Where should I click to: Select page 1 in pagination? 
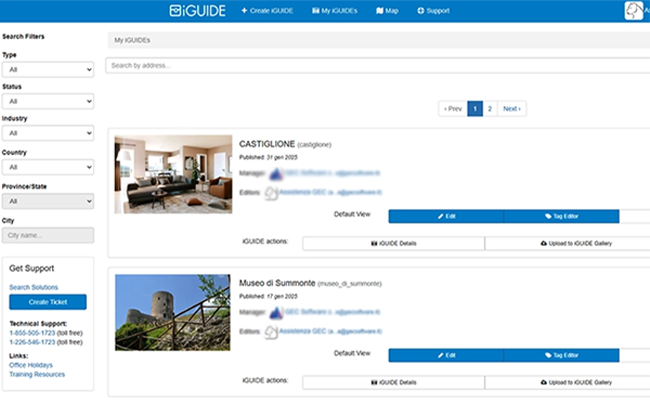pos(475,109)
